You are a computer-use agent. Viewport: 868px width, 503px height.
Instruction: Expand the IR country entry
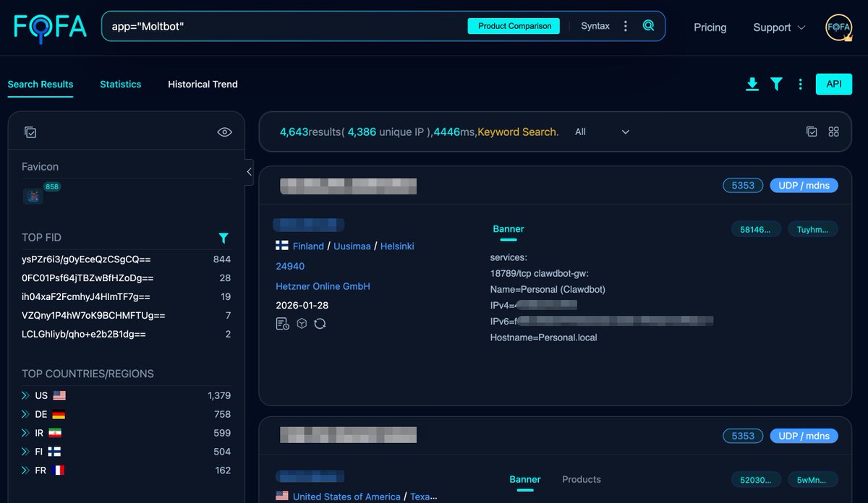tap(26, 433)
